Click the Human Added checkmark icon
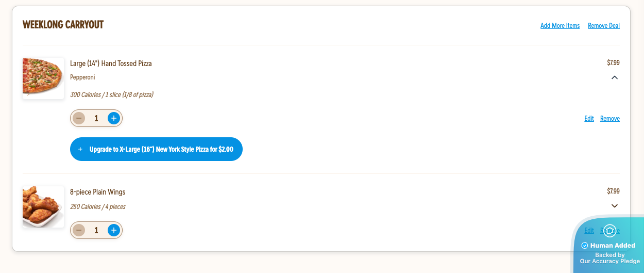Image resolution: width=644 pixels, height=273 pixels. click(x=585, y=246)
